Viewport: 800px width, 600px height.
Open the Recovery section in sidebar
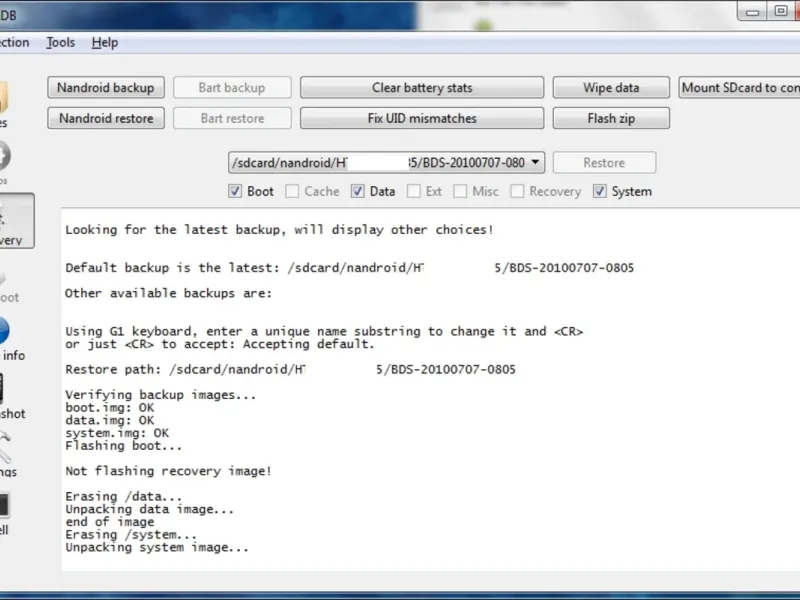pyautogui.click(x=15, y=221)
